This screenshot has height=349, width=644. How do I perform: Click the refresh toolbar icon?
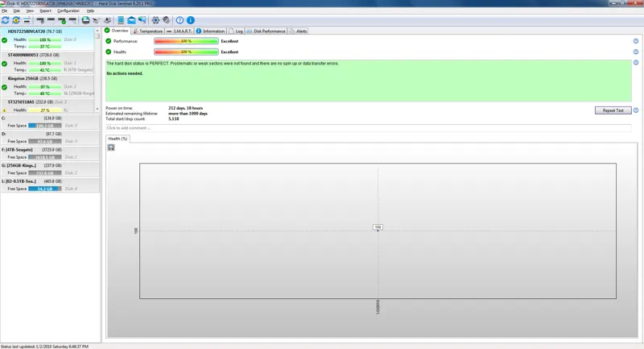pos(5,20)
